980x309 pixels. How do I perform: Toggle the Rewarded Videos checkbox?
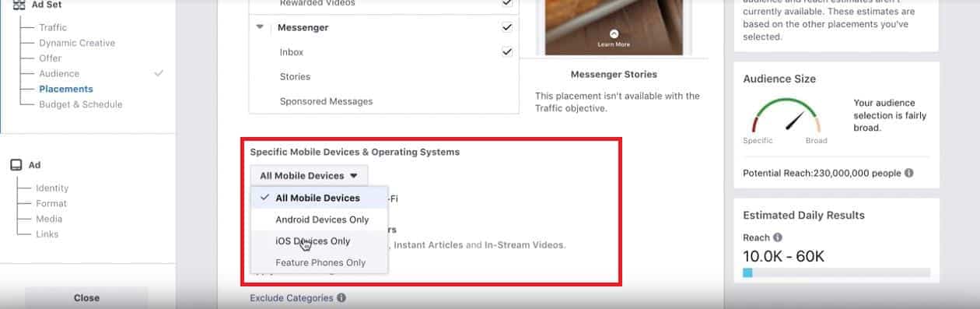coord(507,3)
